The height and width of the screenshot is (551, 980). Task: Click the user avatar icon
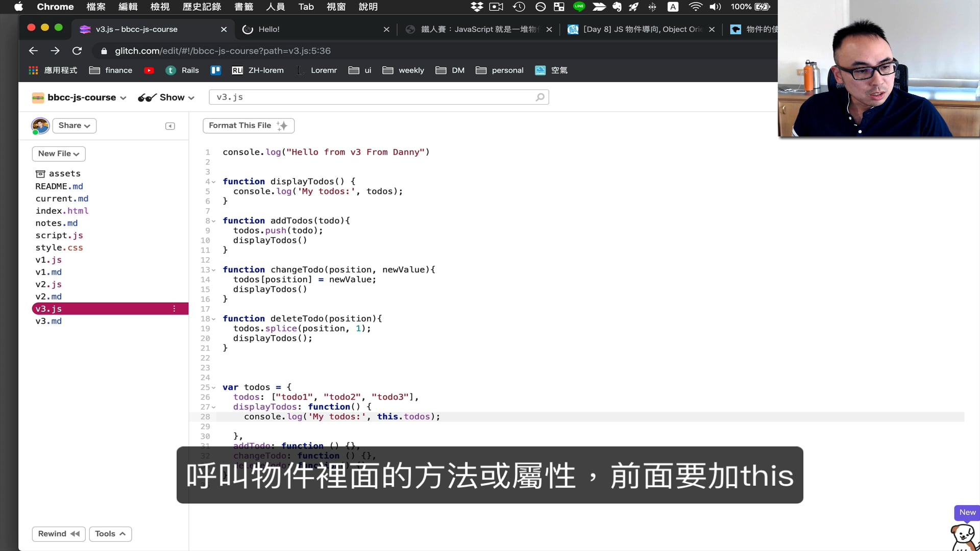point(40,126)
